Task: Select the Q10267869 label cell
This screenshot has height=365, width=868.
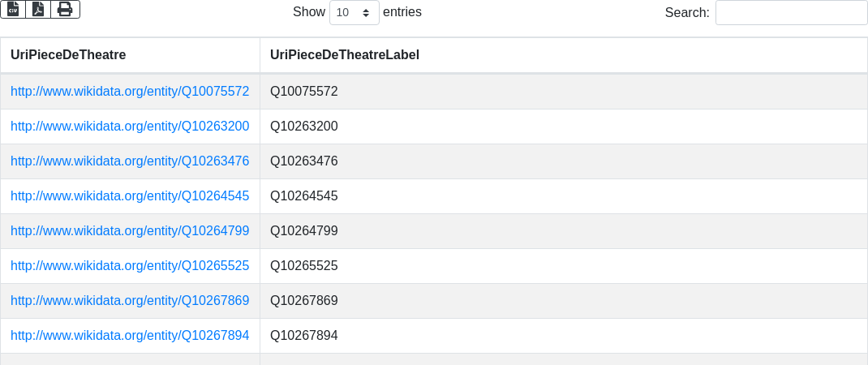Action: point(304,301)
